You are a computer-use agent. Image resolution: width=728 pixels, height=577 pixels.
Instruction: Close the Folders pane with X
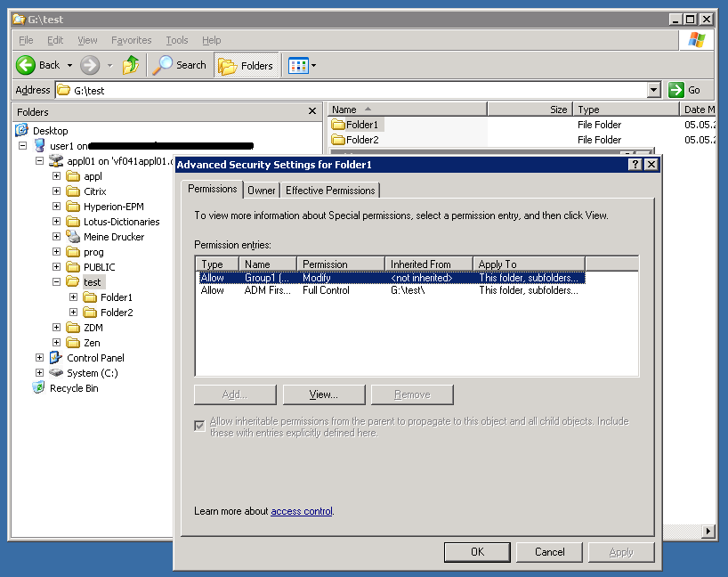(312, 111)
